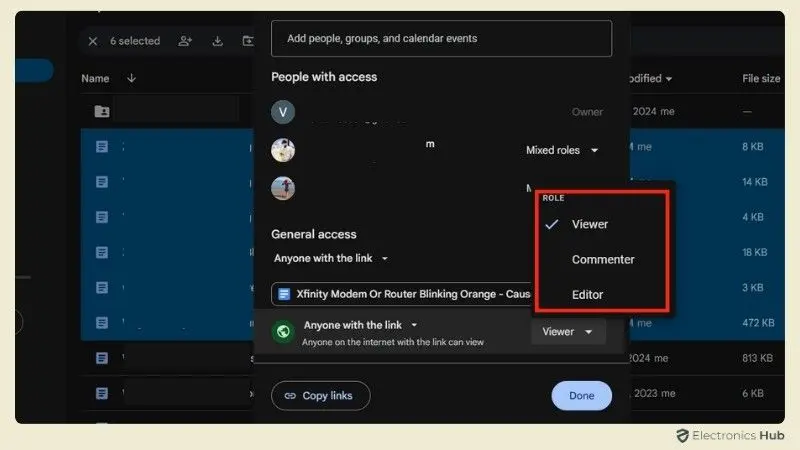This screenshot has height=450, width=800.
Task: Click the Done button
Action: click(582, 395)
